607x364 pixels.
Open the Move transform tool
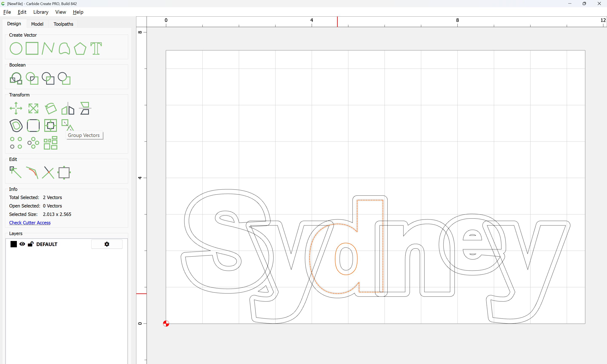(16, 108)
